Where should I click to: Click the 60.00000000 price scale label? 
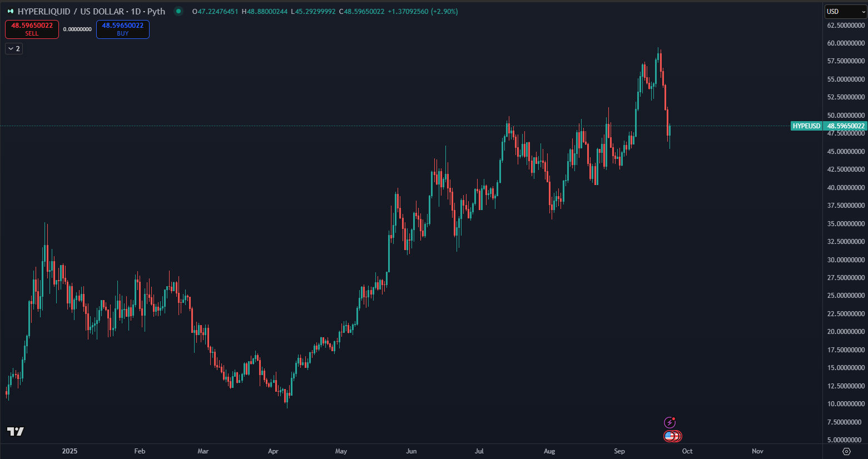pyautogui.click(x=846, y=43)
